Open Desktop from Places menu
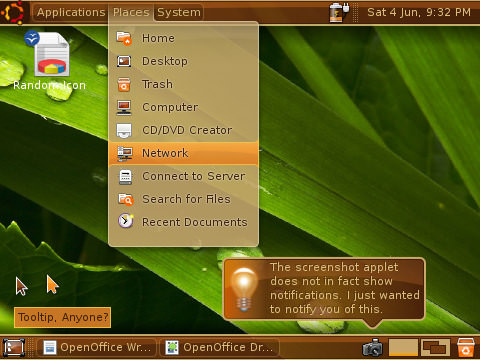The width and height of the screenshot is (480, 360). pos(183,61)
